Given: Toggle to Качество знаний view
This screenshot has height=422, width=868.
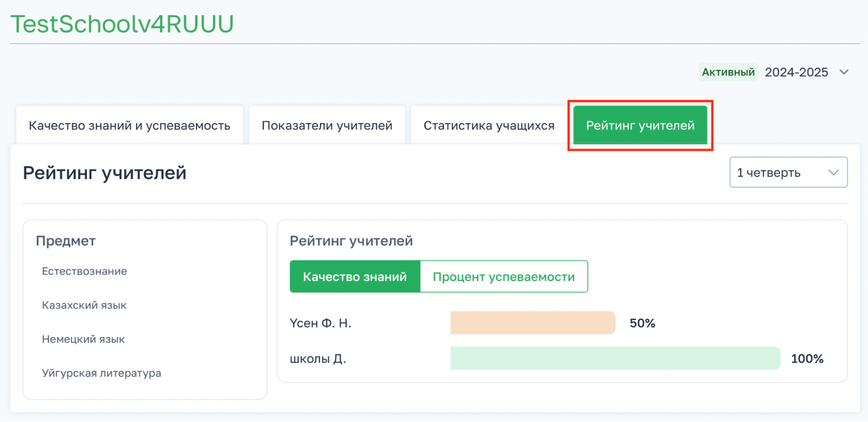Looking at the screenshot, I should point(355,277).
